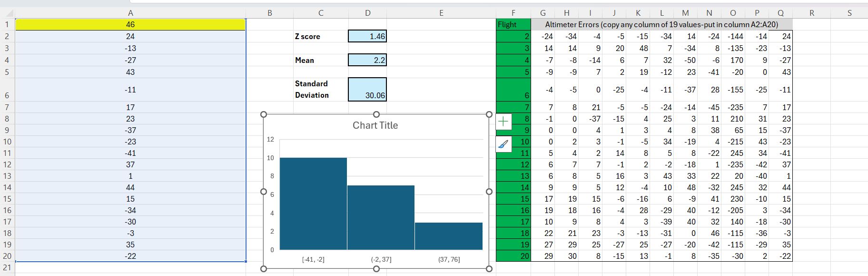Image resolution: width=868 pixels, height=276 pixels.
Task: Click the Mean value 2.2 cell
Action: (367, 60)
